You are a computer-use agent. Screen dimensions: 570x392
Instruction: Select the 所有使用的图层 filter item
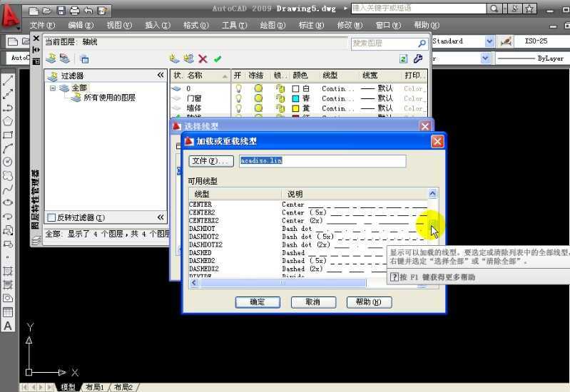(x=109, y=98)
